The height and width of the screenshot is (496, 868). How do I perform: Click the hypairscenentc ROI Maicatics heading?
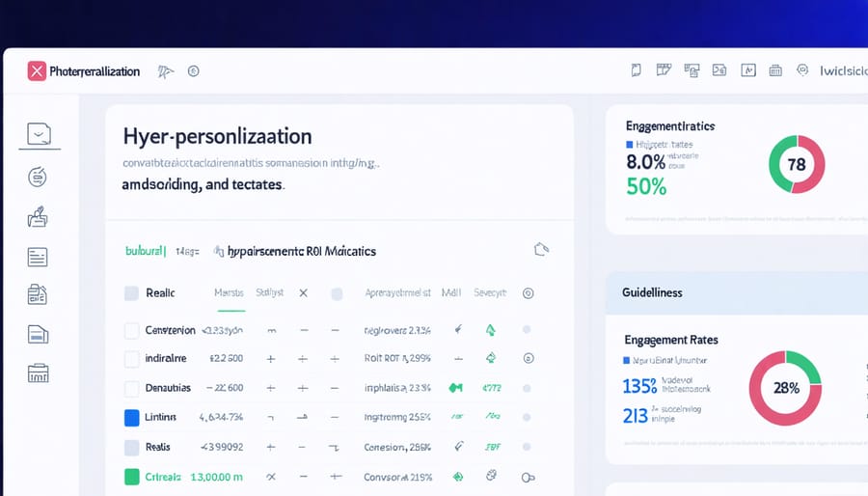click(x=302, y=251)
